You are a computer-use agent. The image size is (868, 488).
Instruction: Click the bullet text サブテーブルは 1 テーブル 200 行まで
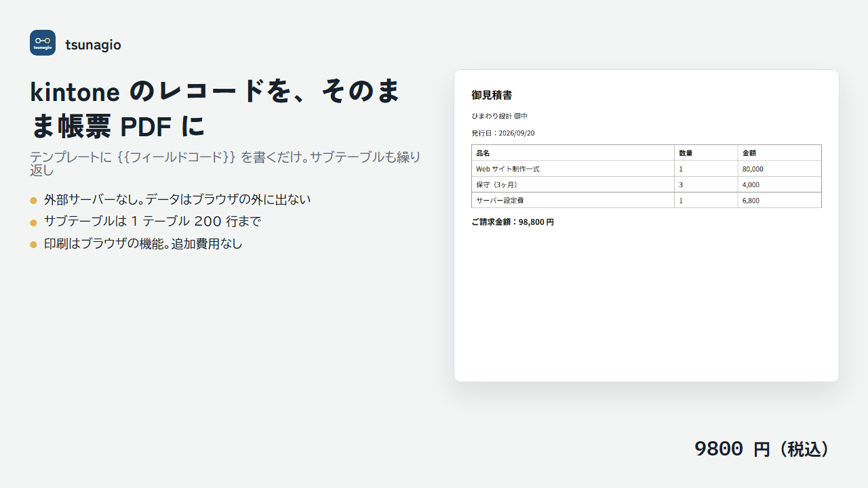click(153, 221)
